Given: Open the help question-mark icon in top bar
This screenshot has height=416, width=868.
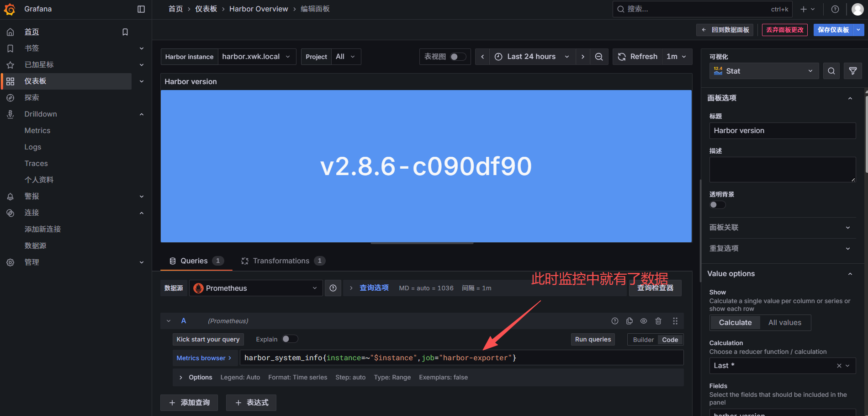Looking at the screenshot, I should pos(835,9).
